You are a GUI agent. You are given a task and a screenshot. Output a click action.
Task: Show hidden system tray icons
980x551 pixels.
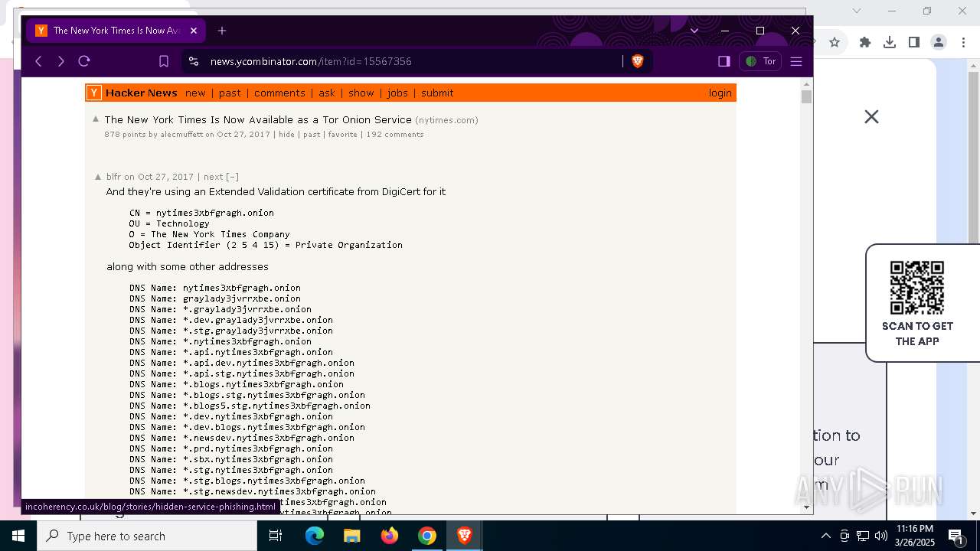pyautogui.click(x=825, y=536)
